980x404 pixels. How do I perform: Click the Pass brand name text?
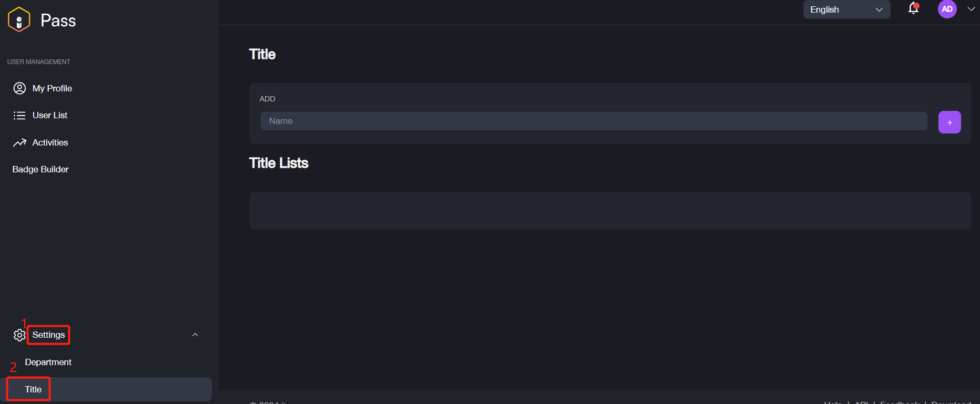(x=58, y=20)
